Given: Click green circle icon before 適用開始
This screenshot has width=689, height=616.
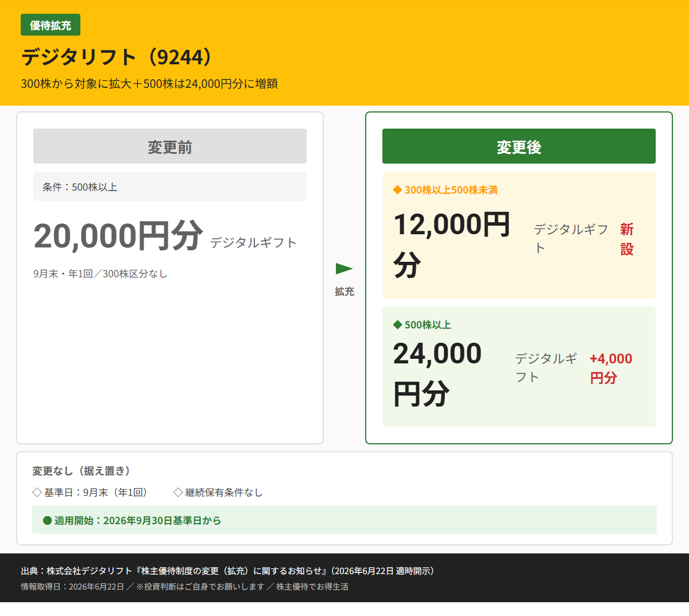Looking at the screenshot, I should pyautogui.click(x=48, y=521).
